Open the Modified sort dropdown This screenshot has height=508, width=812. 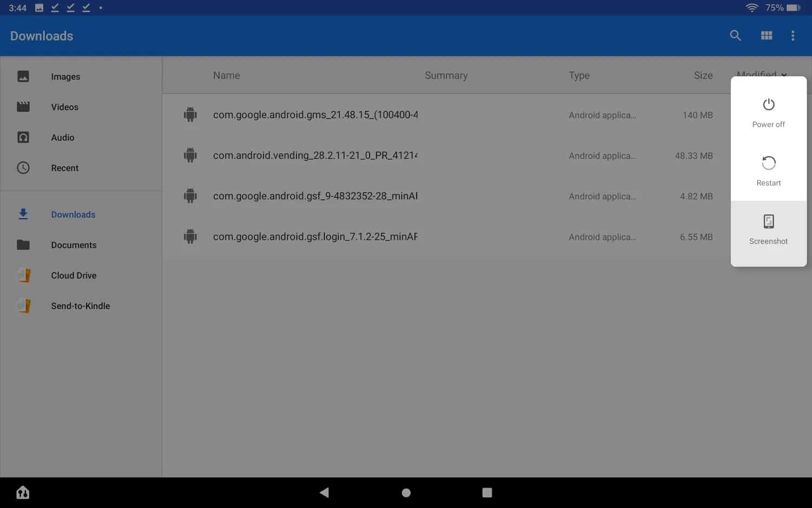pyautogui.click(x=761, y=75)
